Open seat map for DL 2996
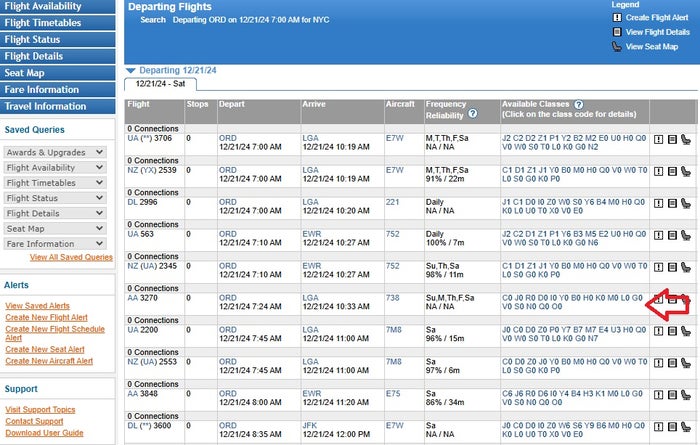Image resolution: width=700 pixels, height=445 pixels. [686, 204]
